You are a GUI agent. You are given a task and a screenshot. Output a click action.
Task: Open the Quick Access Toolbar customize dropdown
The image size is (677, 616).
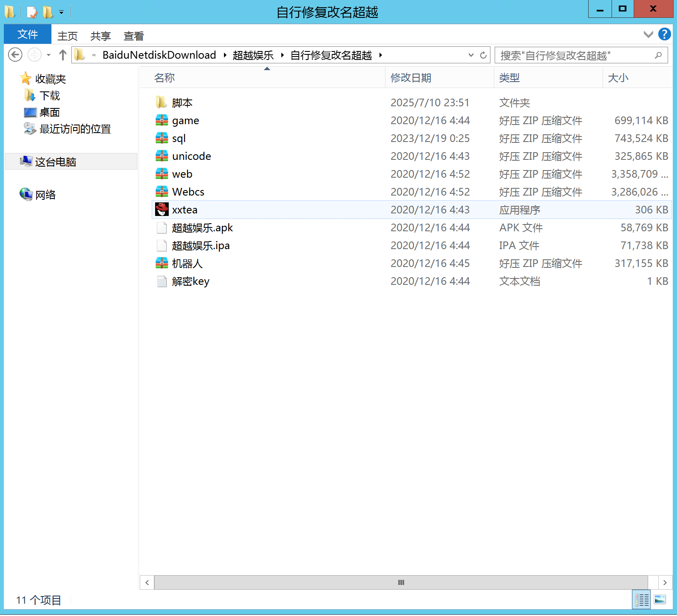click(62, 12)
